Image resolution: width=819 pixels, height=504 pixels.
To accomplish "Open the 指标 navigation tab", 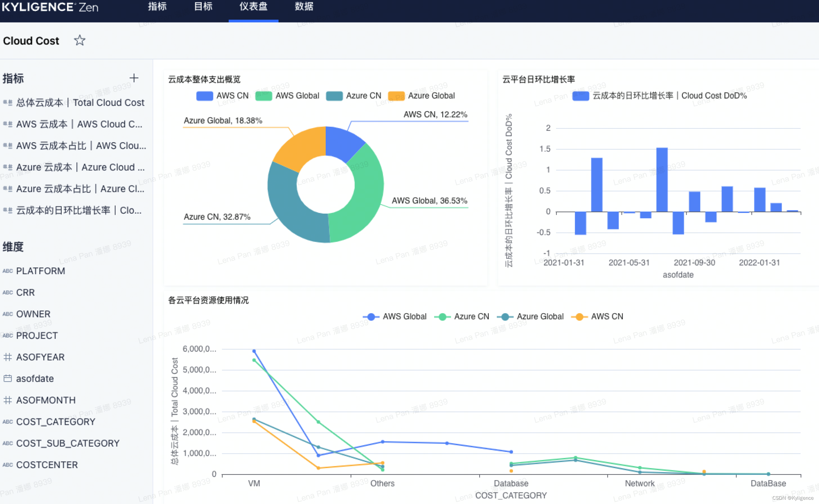I will point(157,7).
